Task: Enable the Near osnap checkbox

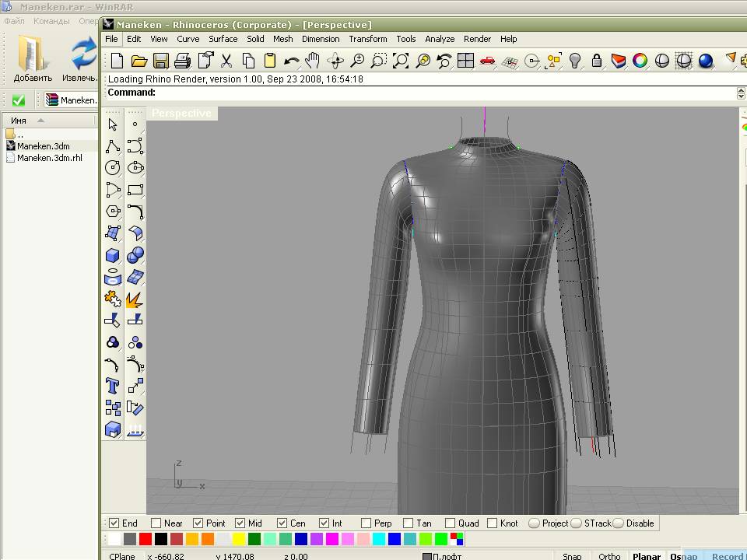Action: pos(156,523)
